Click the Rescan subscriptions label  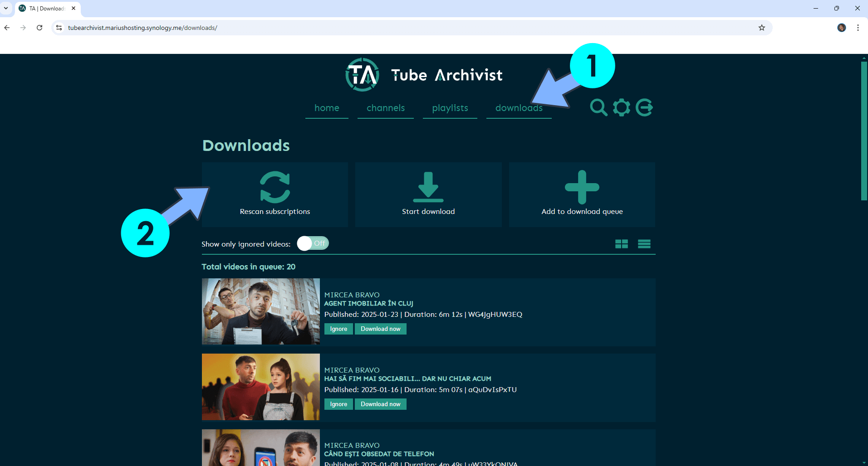point(275,212)
